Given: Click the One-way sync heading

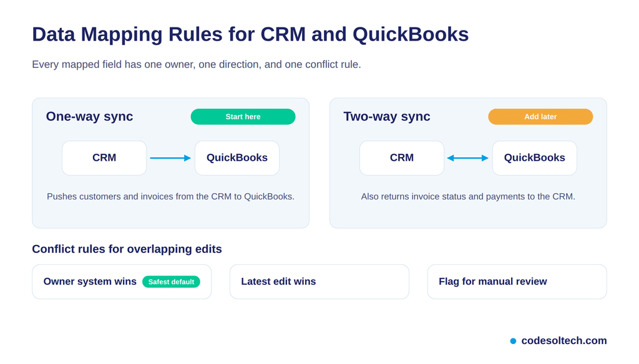Looking at the screenshot, I should (x=89, y=117).
